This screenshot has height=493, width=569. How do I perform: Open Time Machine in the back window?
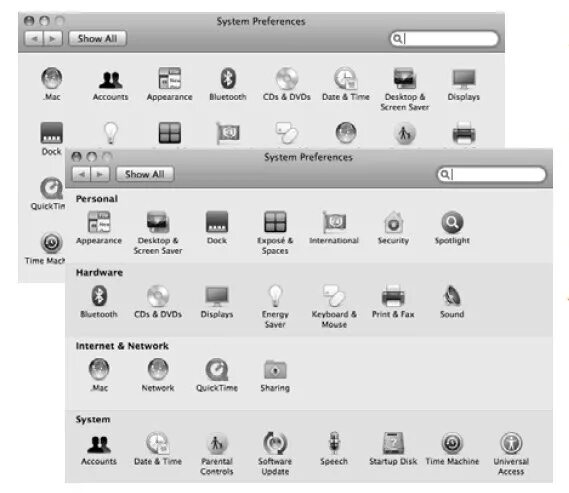(46, 248)
